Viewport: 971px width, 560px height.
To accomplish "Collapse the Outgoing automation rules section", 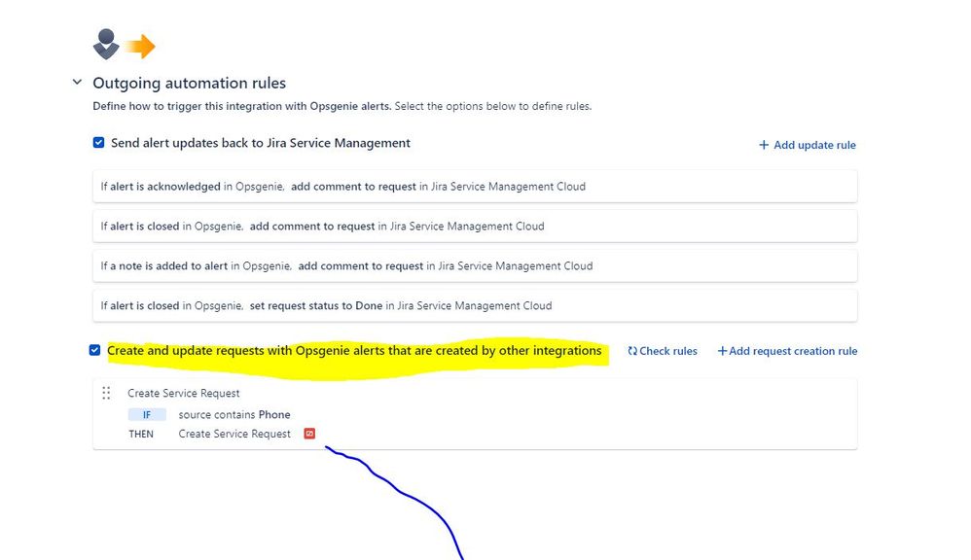I will (77, 82).
